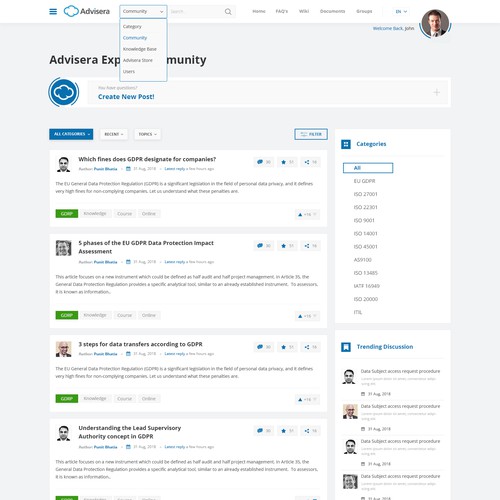Image resolution: width=500 pixels, height=500 pixels.
Task: Select ITIL category
Action: [358, 312]
